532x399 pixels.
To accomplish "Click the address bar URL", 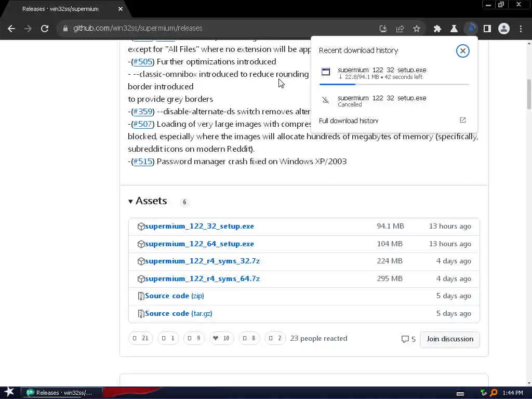I will click(138, 29).
